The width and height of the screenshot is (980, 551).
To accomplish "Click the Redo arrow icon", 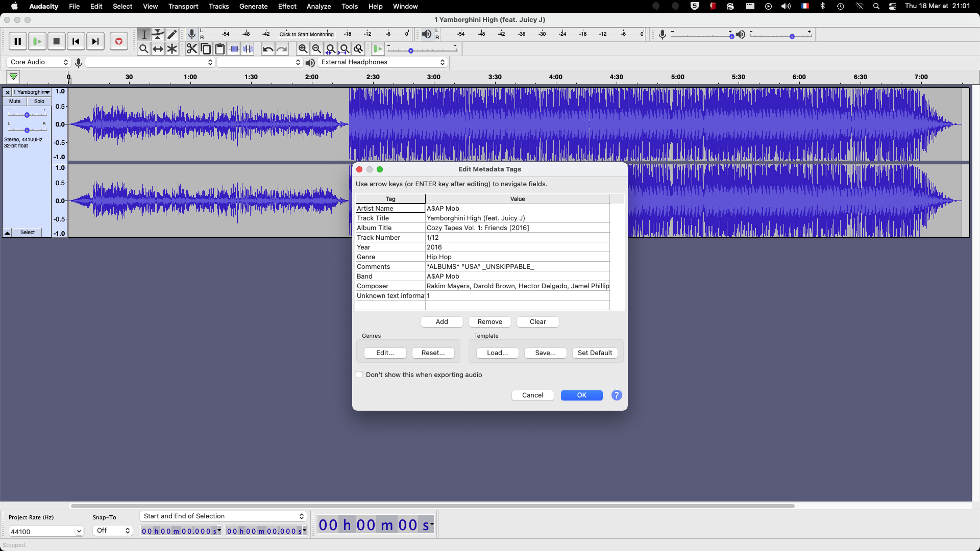I will tap(282, 49).
